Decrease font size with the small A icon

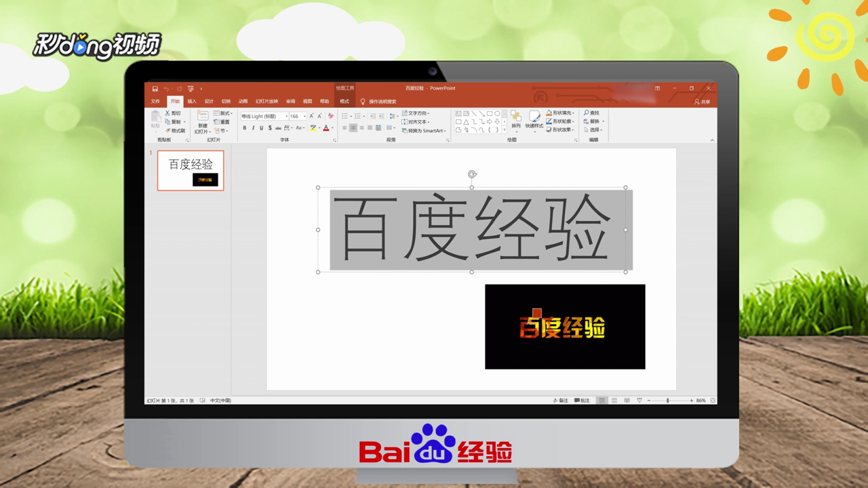[319, 116]
